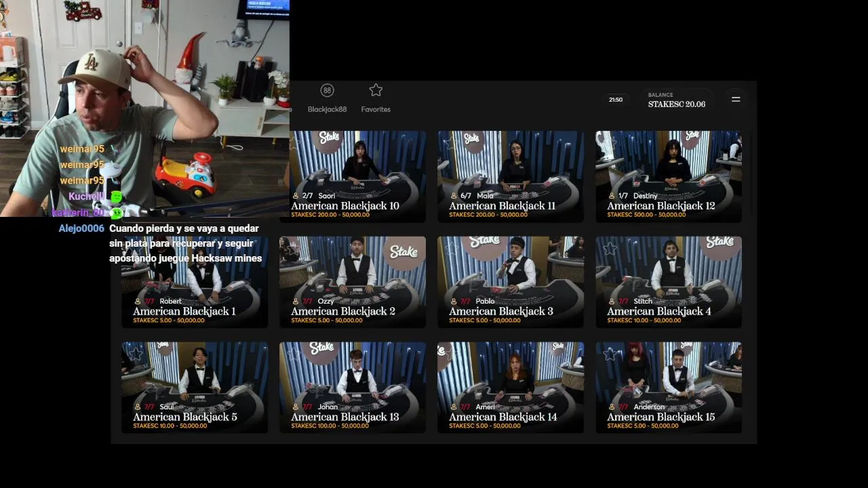This screenshot has height=488, width=868.
Task: Open the STAKESC 20.06 balance display
Action: (677, 100)
